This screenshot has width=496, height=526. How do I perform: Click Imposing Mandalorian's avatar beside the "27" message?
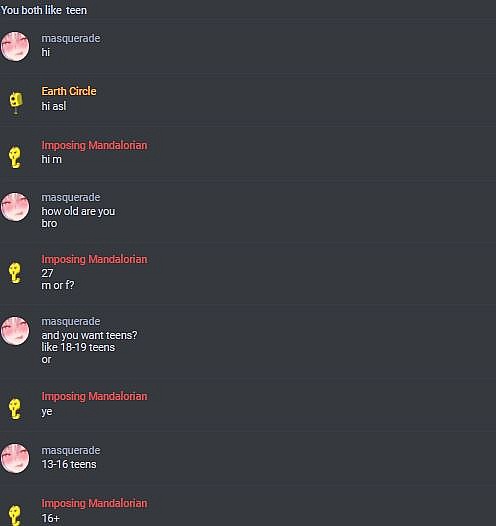(15, 272)
